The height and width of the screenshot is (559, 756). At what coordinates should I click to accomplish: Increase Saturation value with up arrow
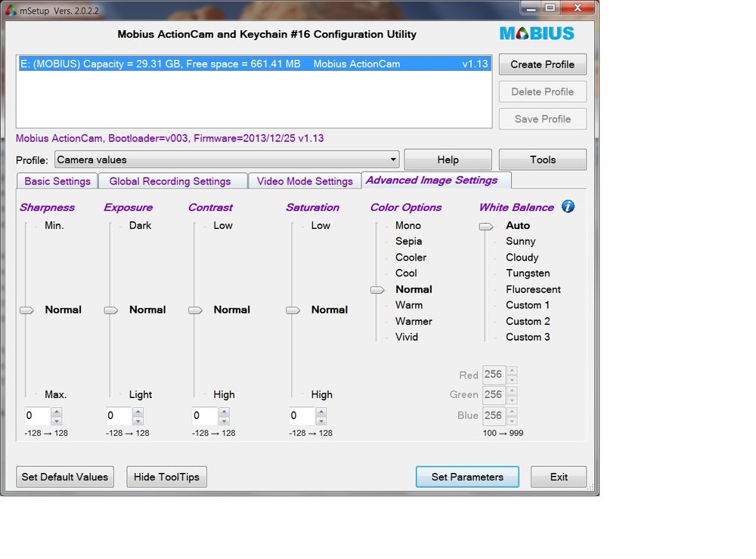tap(321, 412)
